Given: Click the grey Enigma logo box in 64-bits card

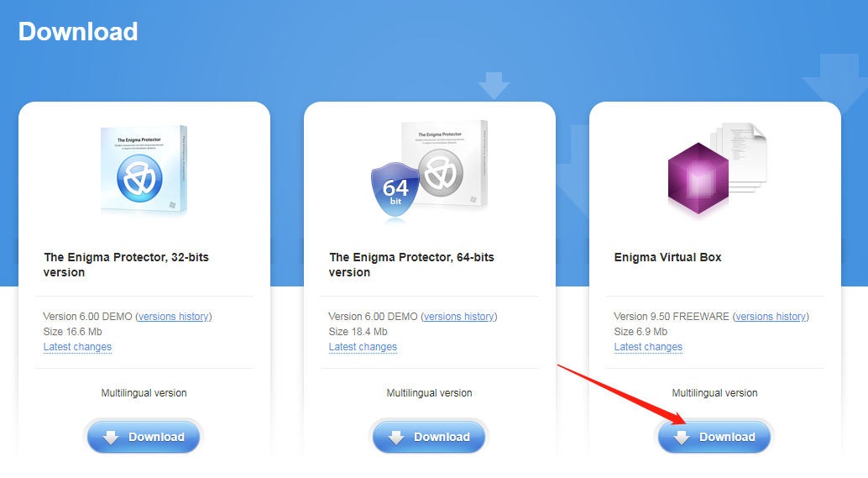Looking at the screenshot, I should tap(446, 164).
